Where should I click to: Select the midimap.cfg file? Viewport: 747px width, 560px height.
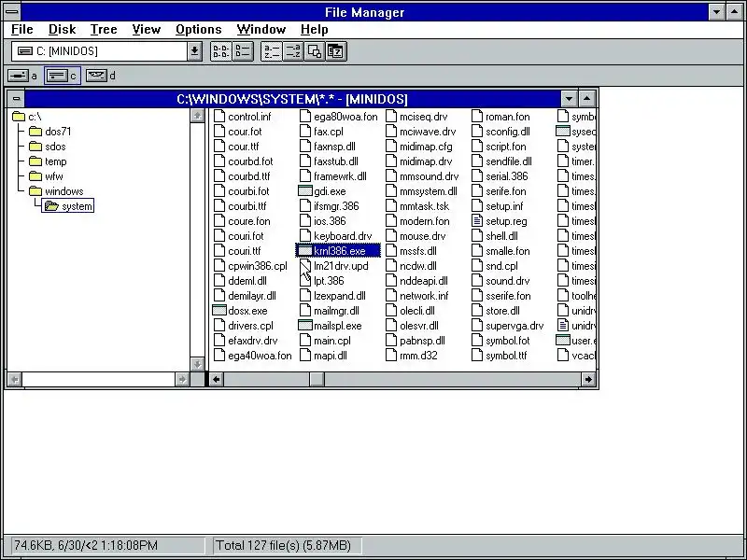pos(419,147)
